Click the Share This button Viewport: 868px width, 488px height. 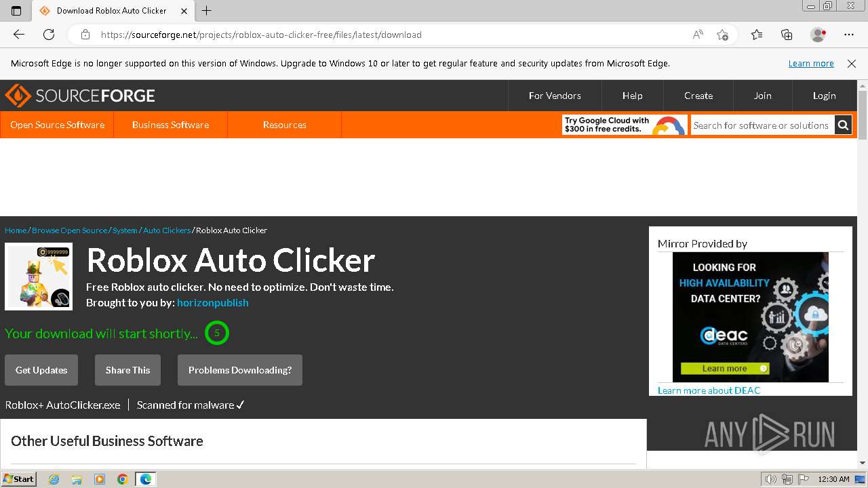127,370
